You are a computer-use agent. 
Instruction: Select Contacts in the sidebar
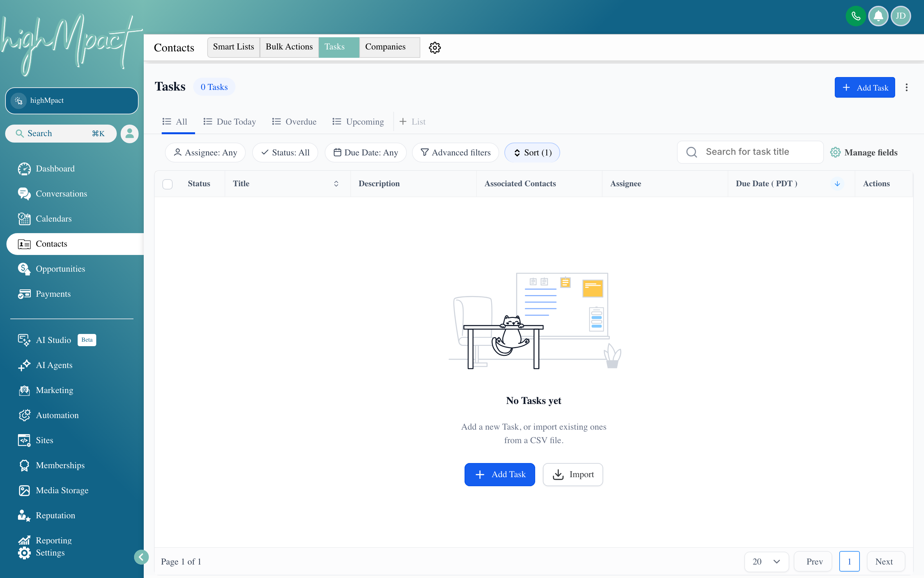pyautogui.click(x=75, y=244)
